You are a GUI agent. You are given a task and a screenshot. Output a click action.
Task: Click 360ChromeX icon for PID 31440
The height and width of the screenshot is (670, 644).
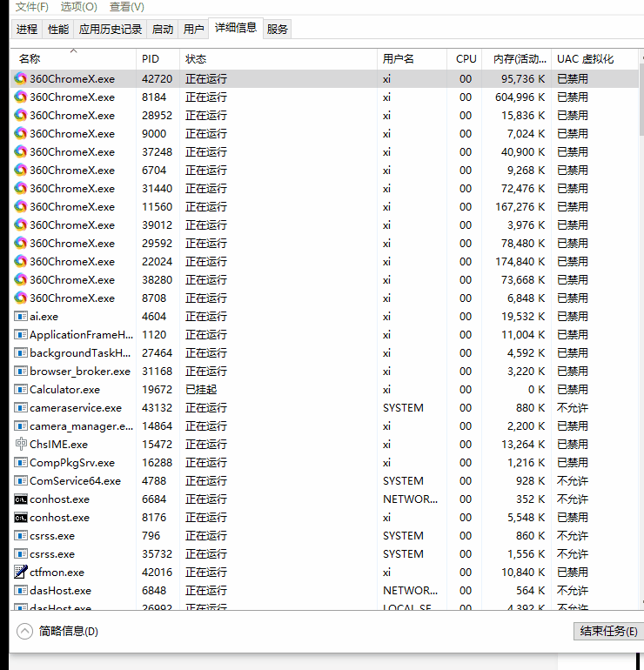click(21, 189)
